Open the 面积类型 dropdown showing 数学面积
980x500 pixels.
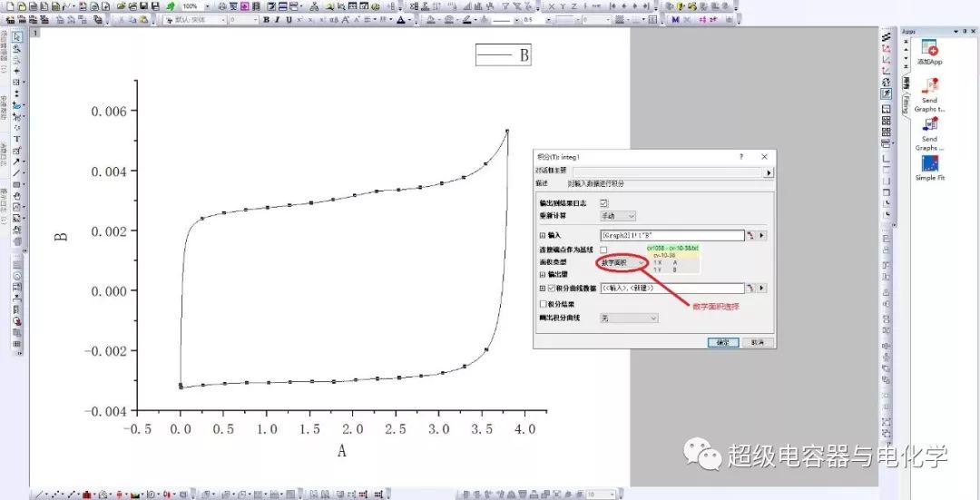click(x=622, y=263)
